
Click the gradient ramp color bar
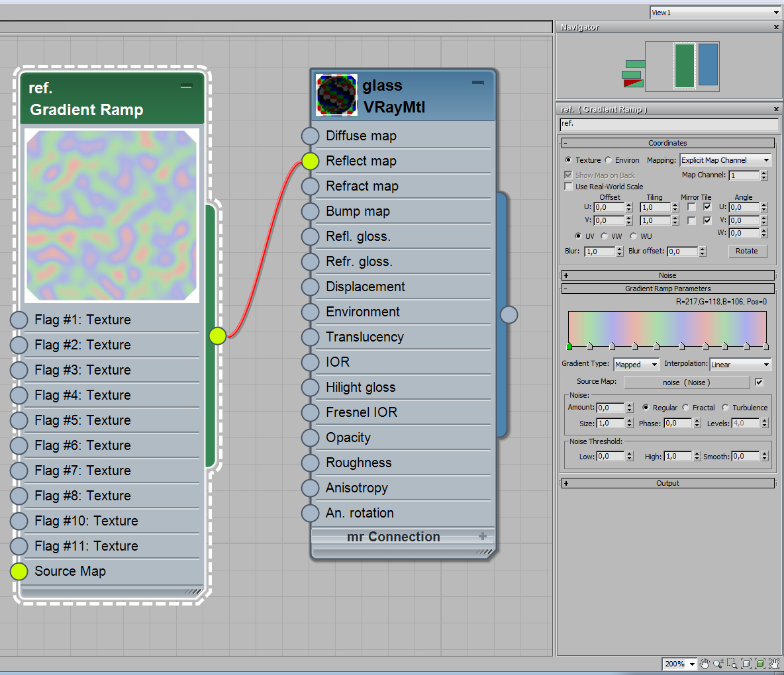[667, 328]
